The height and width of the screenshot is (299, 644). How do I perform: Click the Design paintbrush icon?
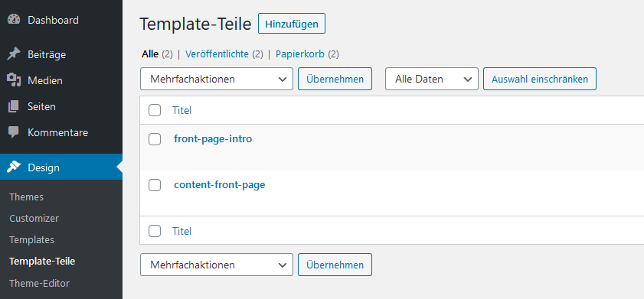15,167
